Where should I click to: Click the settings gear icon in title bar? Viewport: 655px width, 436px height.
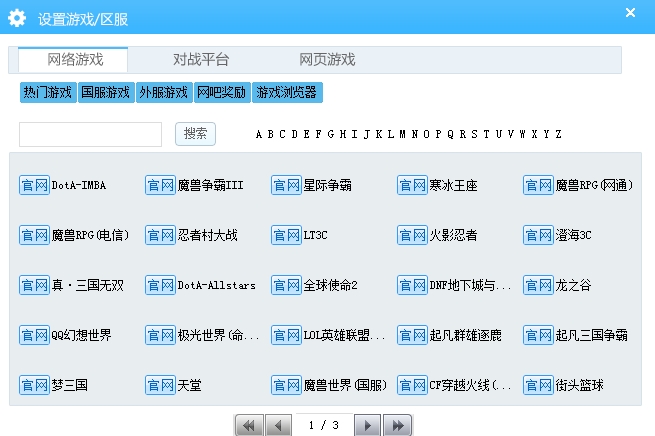(x=17, y=18)
